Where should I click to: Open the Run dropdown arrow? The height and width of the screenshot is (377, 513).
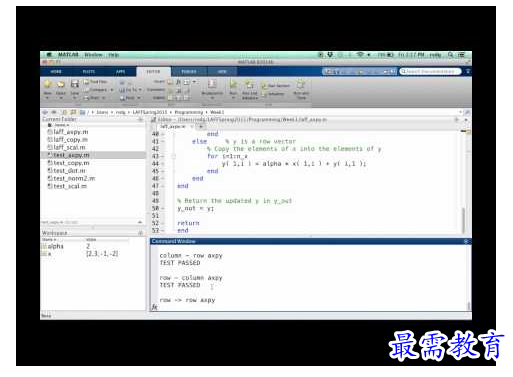pyautogui.click(x=233, y=98)
